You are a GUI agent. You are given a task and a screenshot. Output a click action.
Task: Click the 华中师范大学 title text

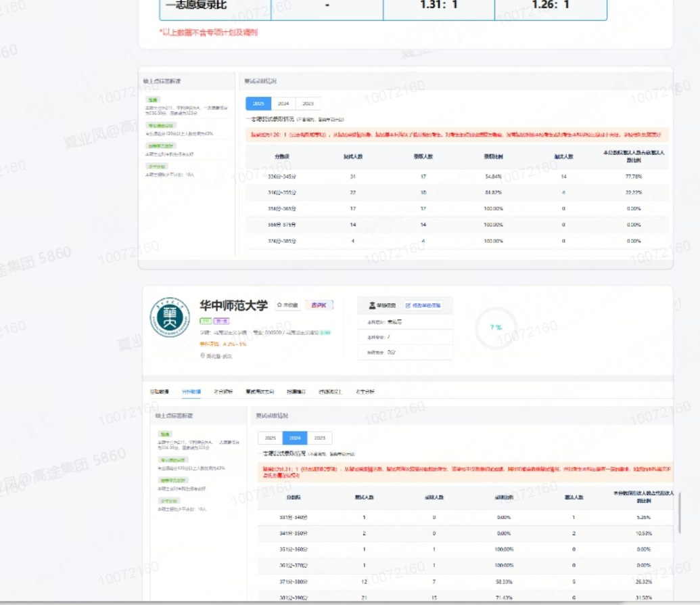[x=233, y=306]
